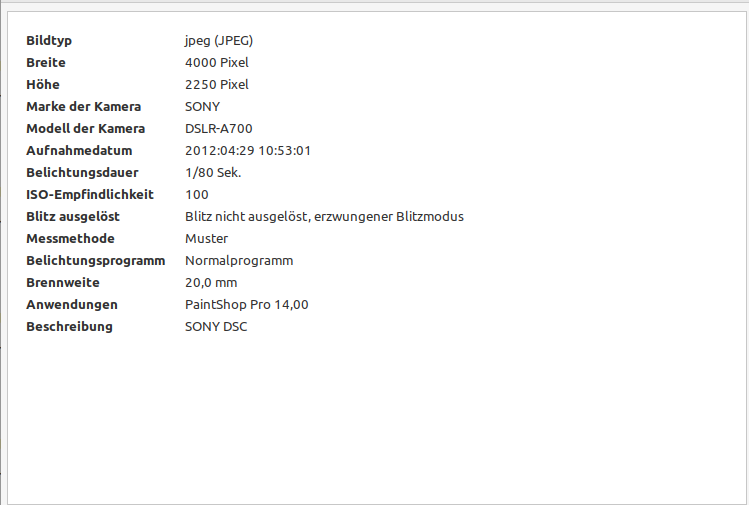Select the ISO value '100'
The image size is (749, 505).
click(197, 195)
